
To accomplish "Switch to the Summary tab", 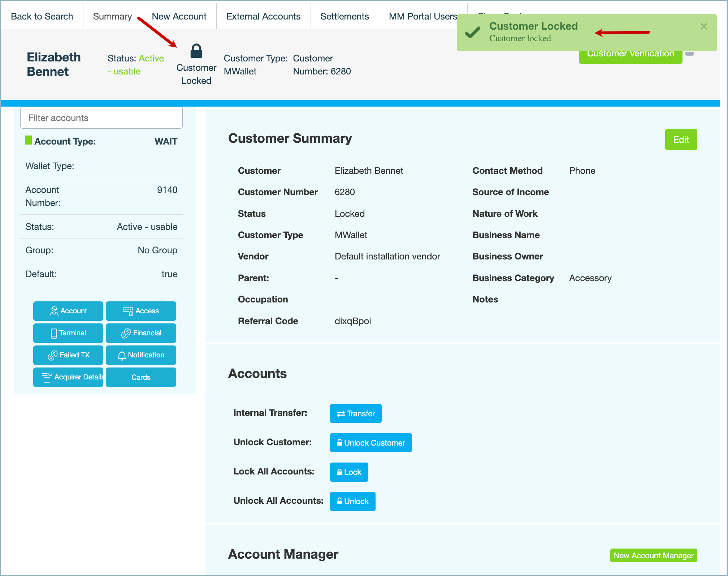I will [x=112, y=17].
